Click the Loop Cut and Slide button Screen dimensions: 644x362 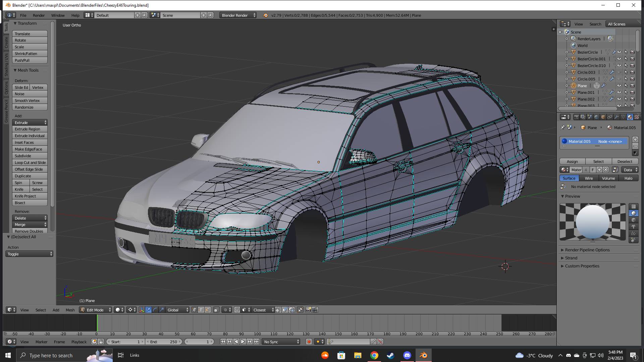30,163
